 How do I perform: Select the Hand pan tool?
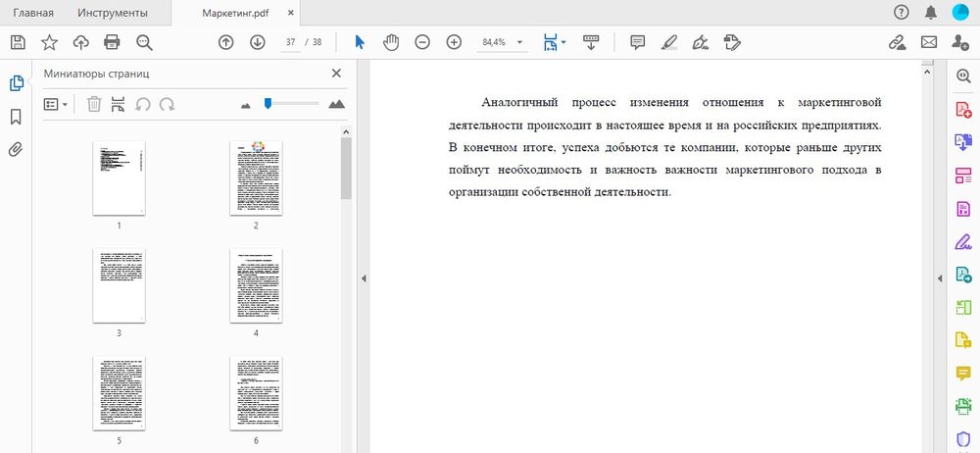click(x=391, y=42)
